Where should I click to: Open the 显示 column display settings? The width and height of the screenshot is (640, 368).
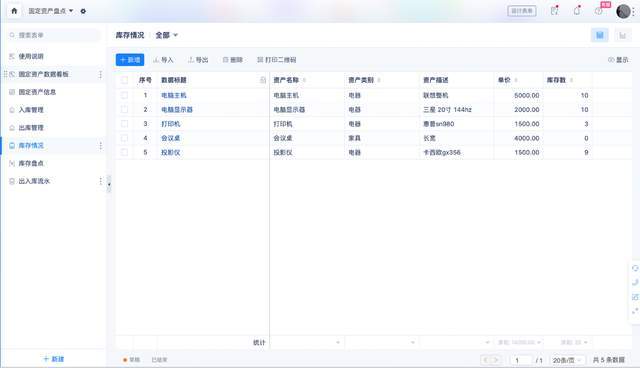point(618,60)
